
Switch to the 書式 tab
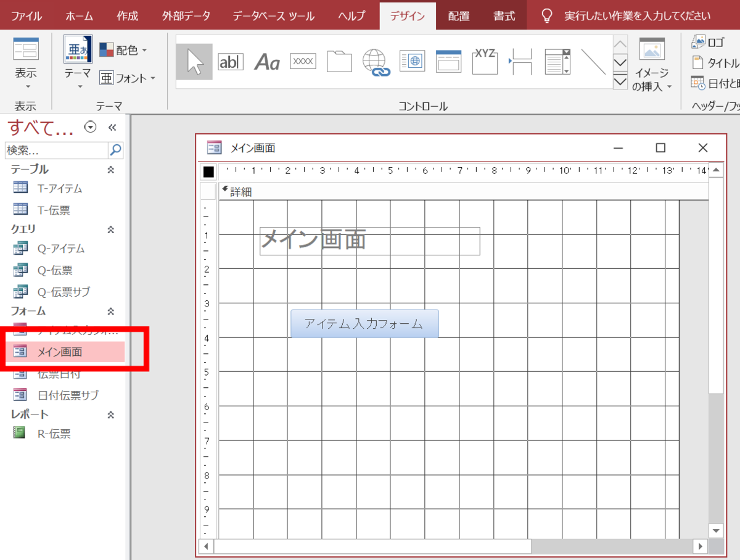(x=504, y=16)
